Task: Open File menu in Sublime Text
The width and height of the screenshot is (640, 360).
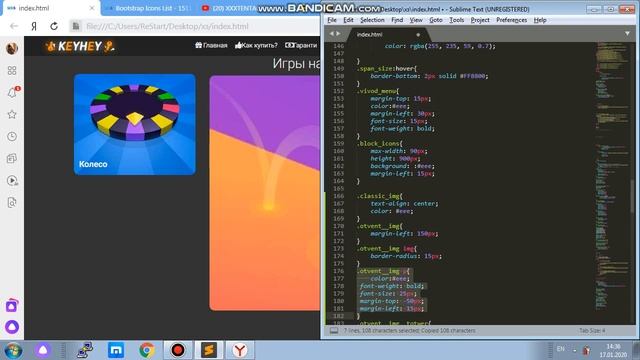Action: [x=332, y=20]
